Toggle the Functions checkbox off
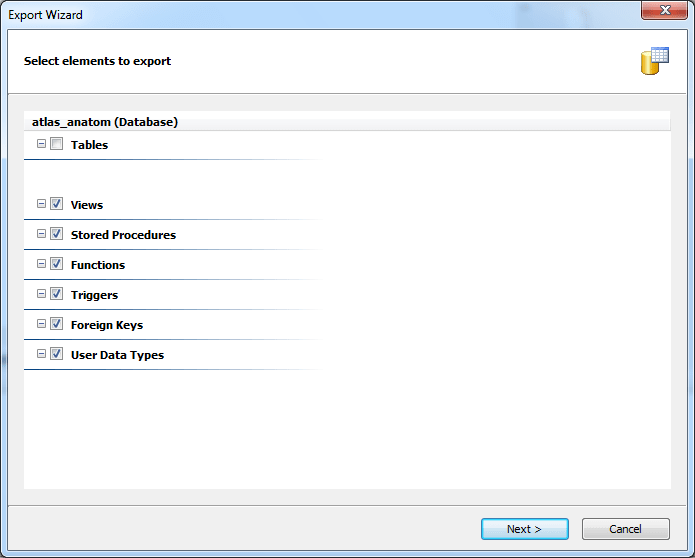This screenshot has width=695, height=558. [x=57, y=264]
